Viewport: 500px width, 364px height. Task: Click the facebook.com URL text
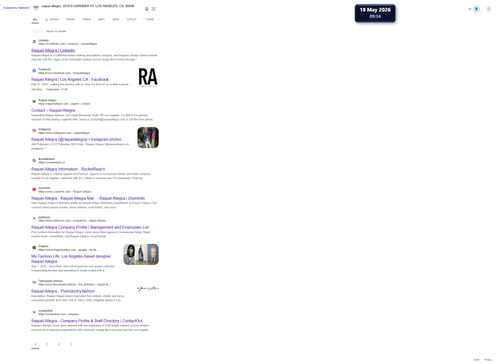point(64,73)
